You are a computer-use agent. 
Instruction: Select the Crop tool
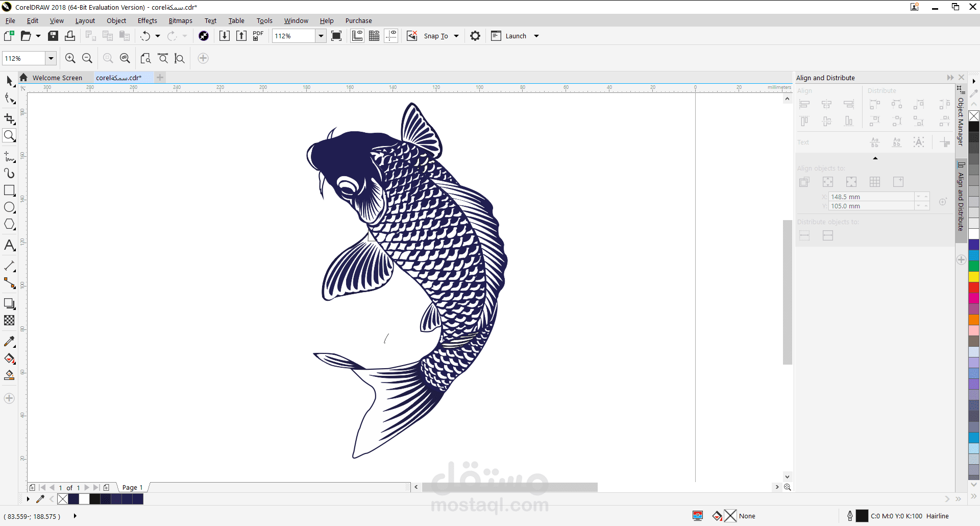point(9,119)
